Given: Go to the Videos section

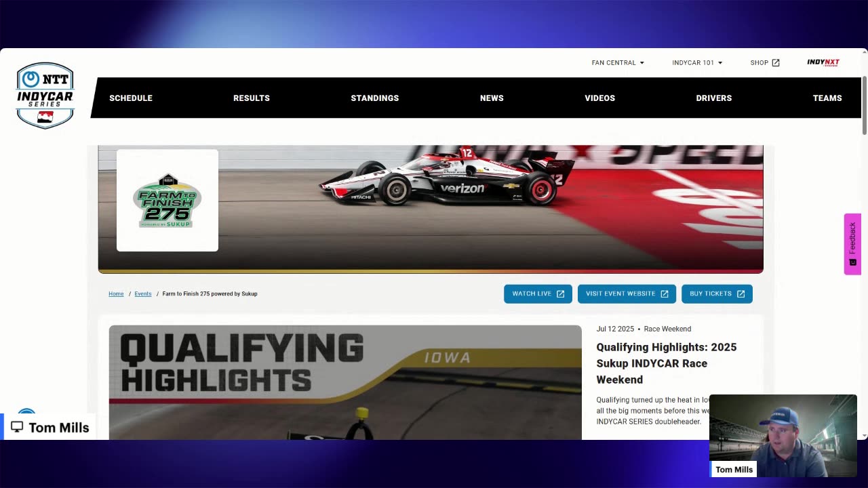Looking at the screenshot, I should (x=600, y=98).
